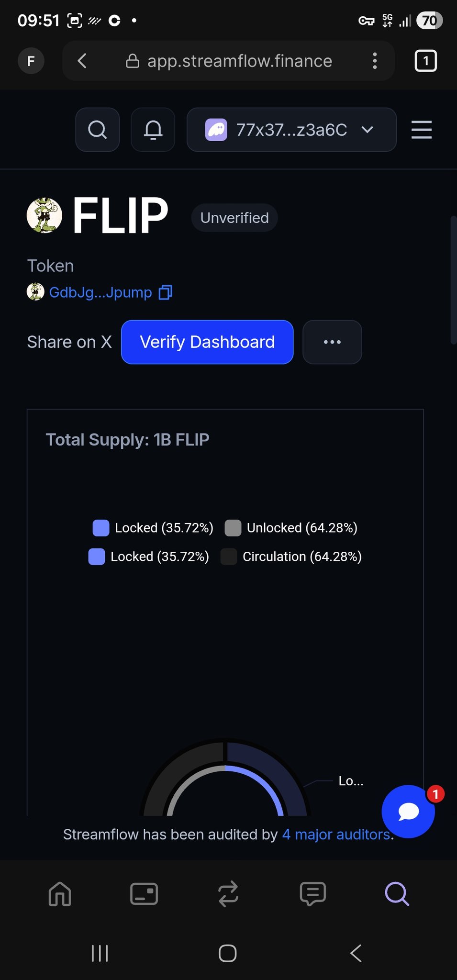Screen dimensions: 457x980
Task: Open the hamburger menu
Action: (x=421, y=130)
